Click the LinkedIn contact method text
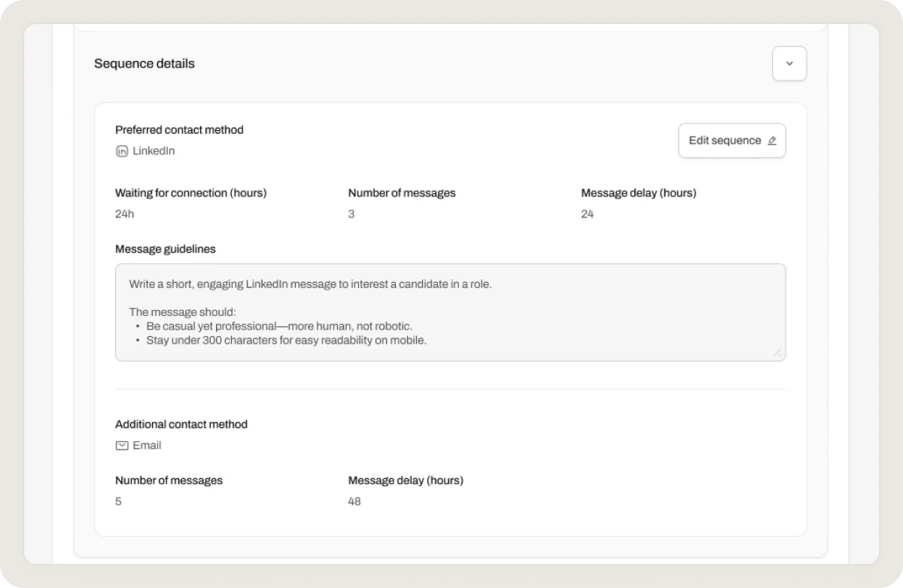The height and width of the screenshot is (588, 903). [x=154, y=151]
